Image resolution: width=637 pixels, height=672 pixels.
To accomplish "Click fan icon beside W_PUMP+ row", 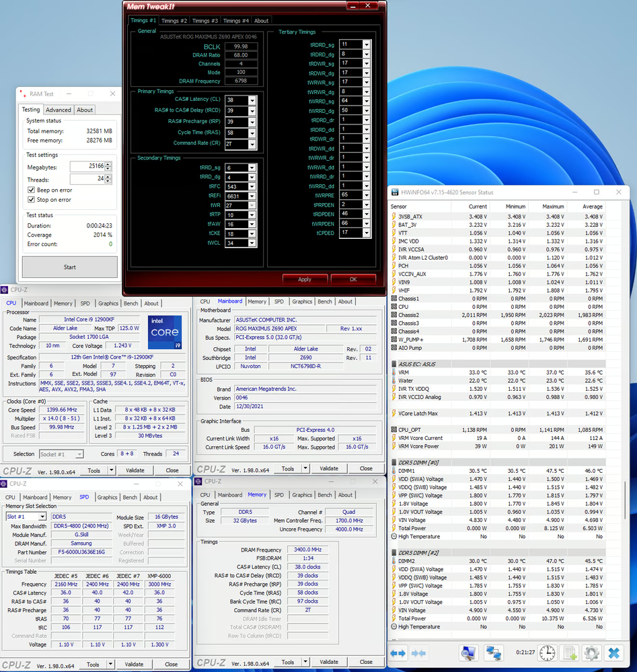I will [x=394, y=340].
